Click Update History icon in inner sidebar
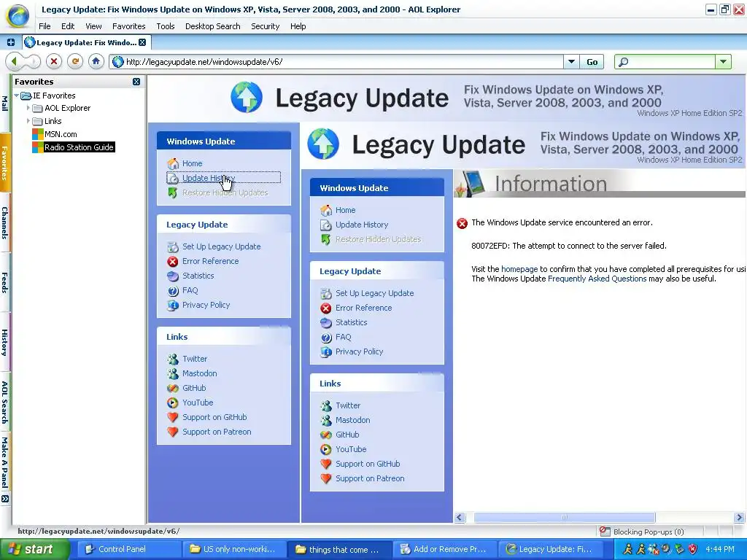This screenshot has width=747, height=560. click(x=326, y=225)
